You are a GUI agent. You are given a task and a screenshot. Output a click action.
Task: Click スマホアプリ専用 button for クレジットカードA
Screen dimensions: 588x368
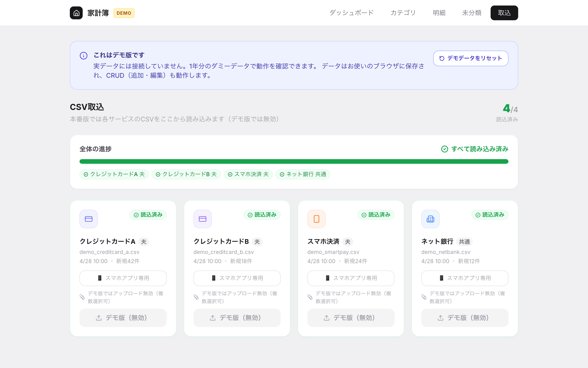coord(123,278)
